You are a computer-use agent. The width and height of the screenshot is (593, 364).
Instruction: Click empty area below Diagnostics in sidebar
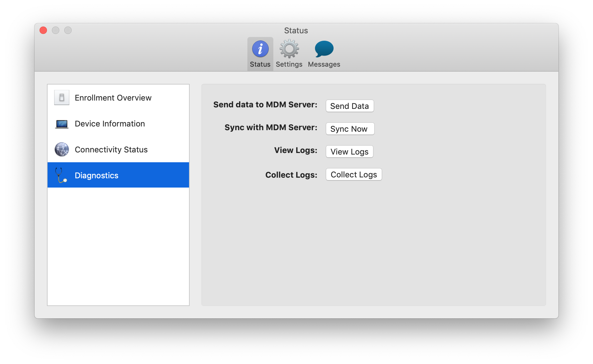coord(118,247)
